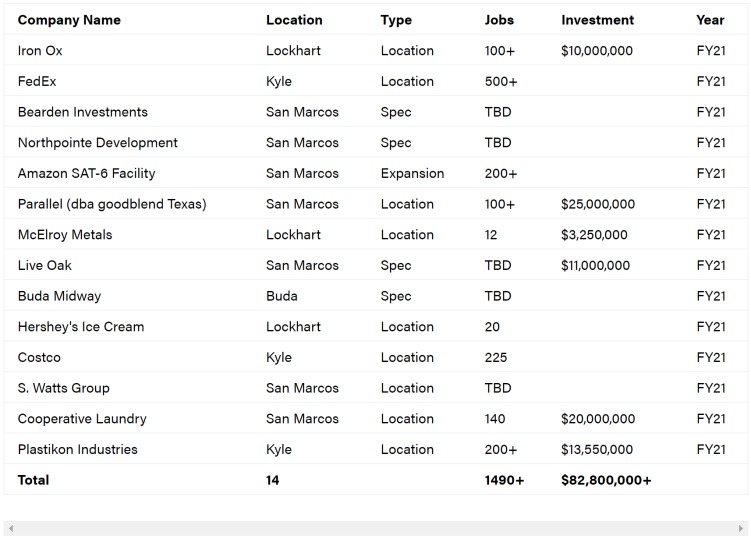Click the '140' jobs value for Cooperative Laundry

(495, 419)
